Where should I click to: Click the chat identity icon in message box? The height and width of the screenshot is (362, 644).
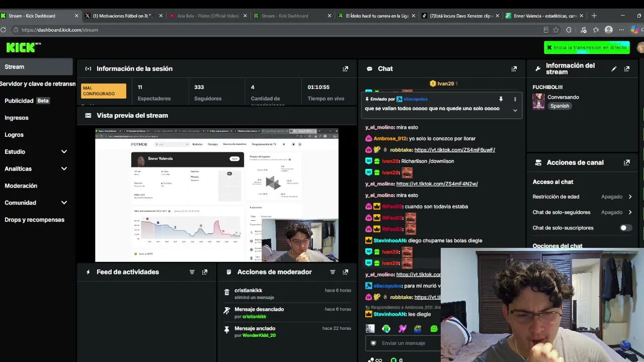[373, 343]
